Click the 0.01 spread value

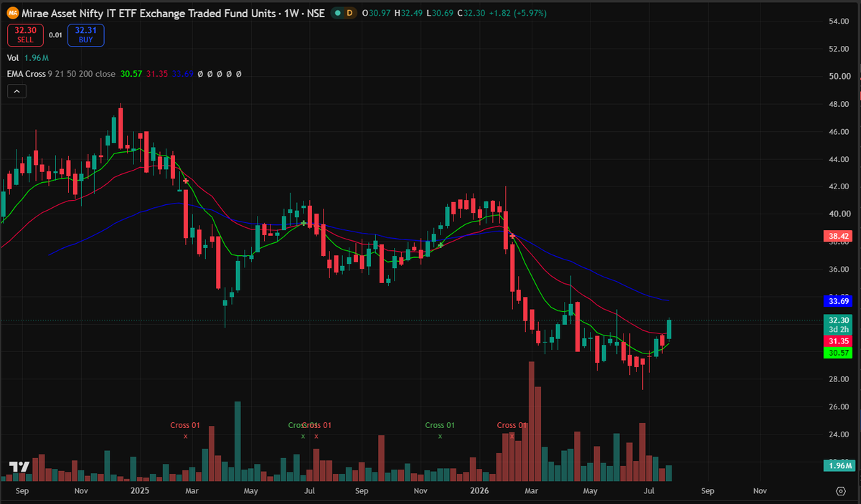point(56,34)
